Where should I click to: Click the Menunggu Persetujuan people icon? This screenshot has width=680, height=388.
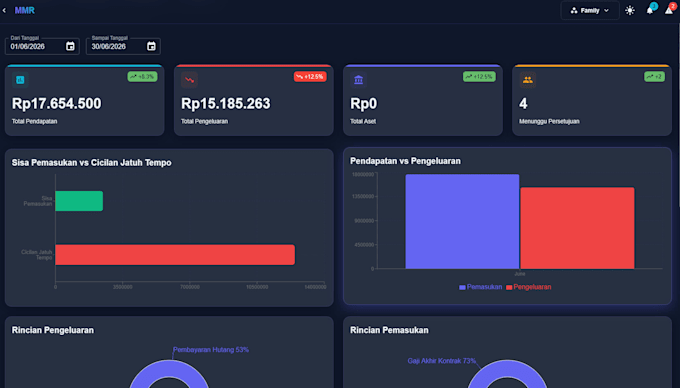[528, 80]
